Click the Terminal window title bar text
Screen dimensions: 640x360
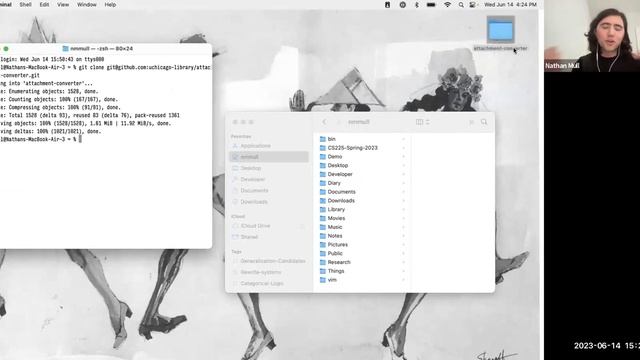tap(101, 49)
